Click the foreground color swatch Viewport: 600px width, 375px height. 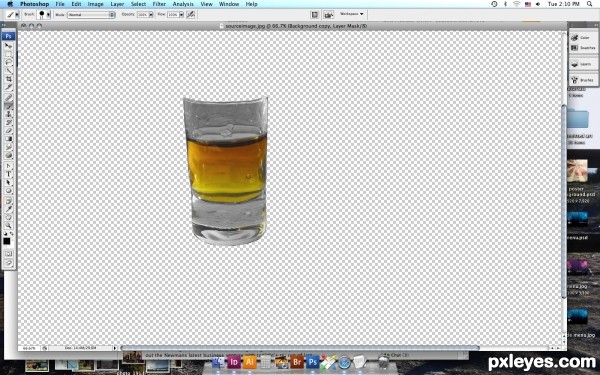click(7, 241)
